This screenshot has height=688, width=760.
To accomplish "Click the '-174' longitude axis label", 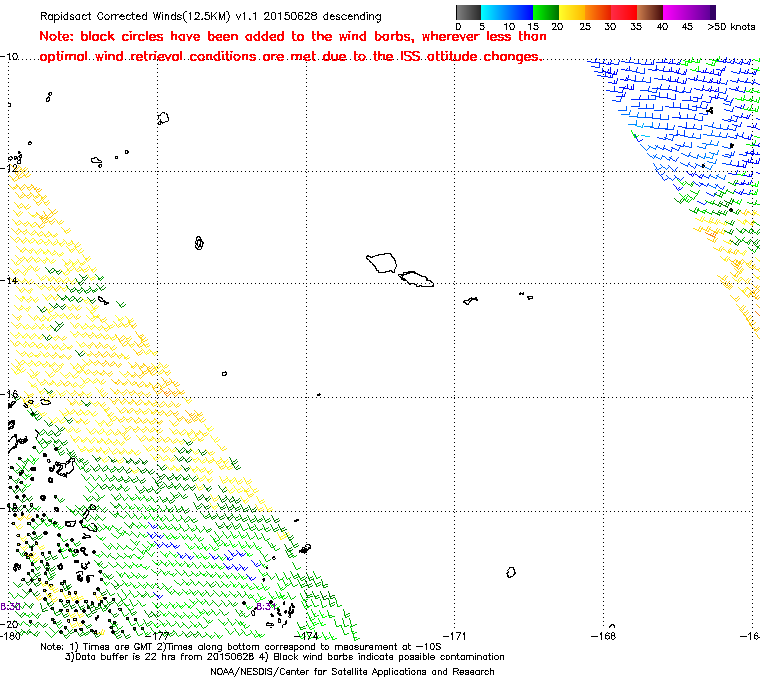I will [306, 636].
